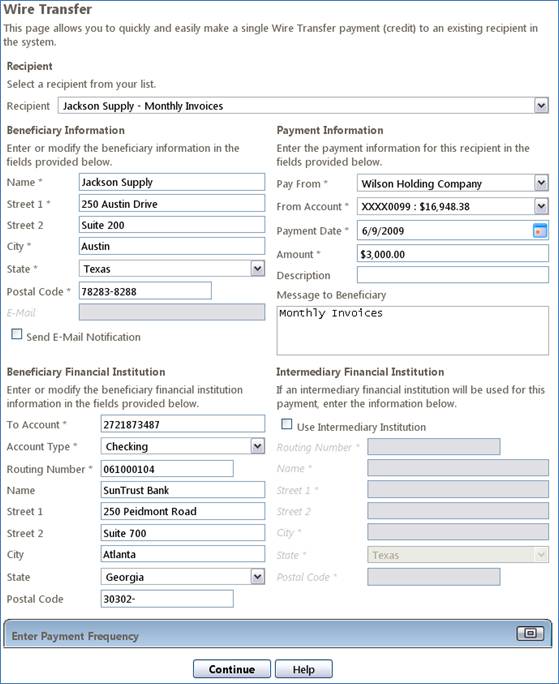Click the Payment Information section heading
Viewport: 559px width, 684px height.
tap(330, 130)
